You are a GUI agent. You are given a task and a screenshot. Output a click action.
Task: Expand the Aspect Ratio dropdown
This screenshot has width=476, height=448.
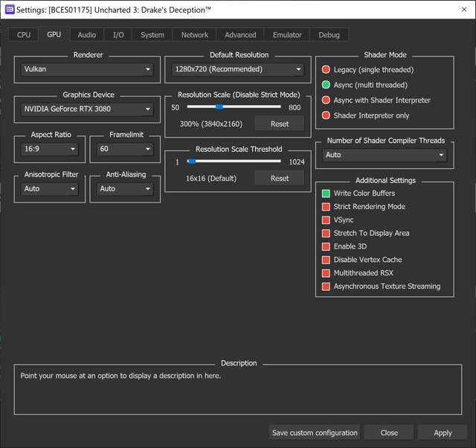pyautogui.click(x=50, y=149)
